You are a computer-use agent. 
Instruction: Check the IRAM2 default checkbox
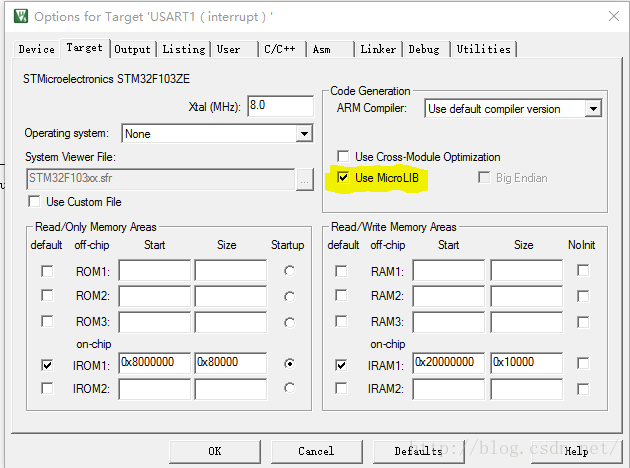coord(341,388)
